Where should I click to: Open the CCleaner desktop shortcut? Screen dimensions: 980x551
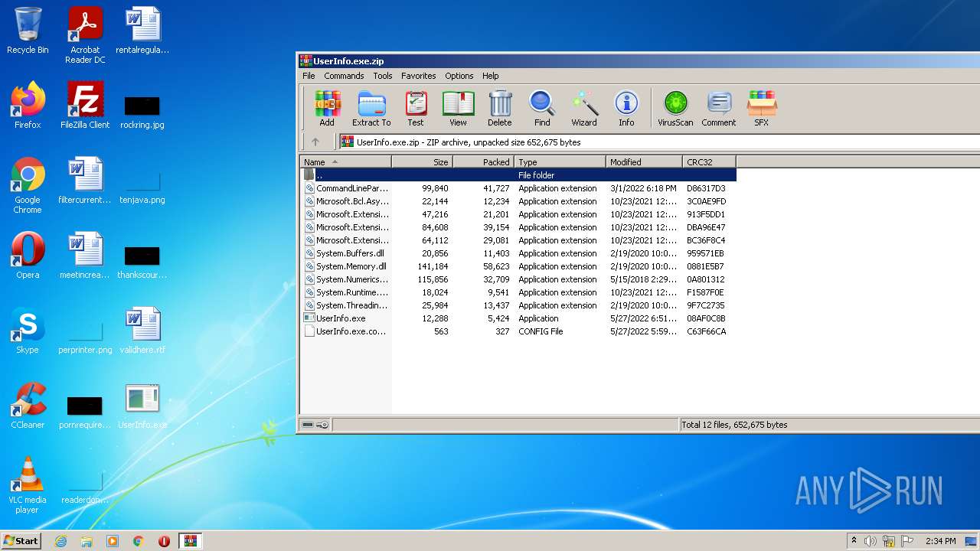(28, 406)
